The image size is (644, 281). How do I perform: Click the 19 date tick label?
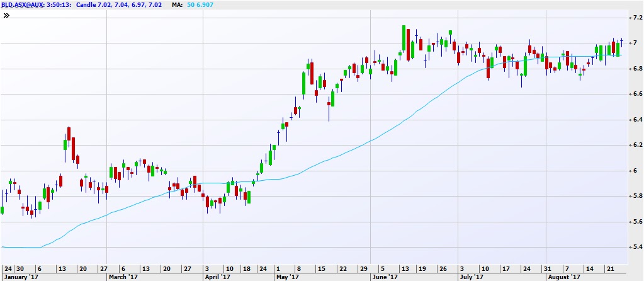pos(421,268)
